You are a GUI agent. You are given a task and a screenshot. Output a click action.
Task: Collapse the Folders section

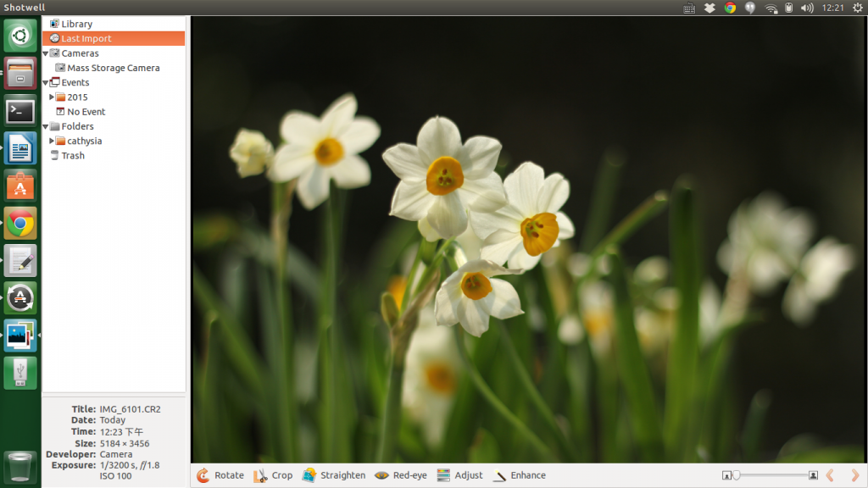(46, 126)
